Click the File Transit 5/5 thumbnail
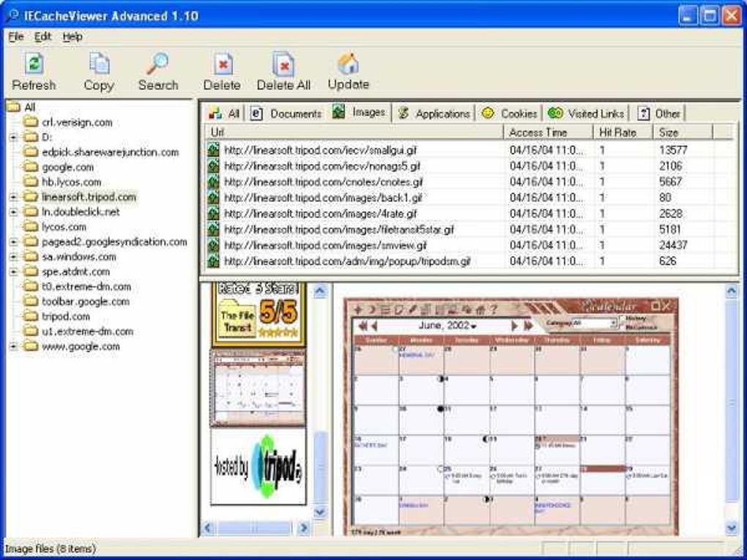Screen dimensions: 747x560 coord(259,314)
